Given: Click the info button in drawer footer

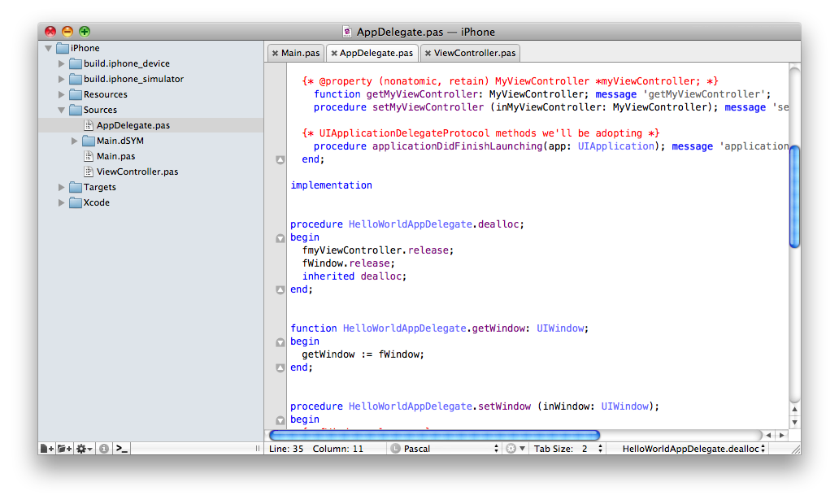Looking at the screenshot, I should tap(104, 449).
